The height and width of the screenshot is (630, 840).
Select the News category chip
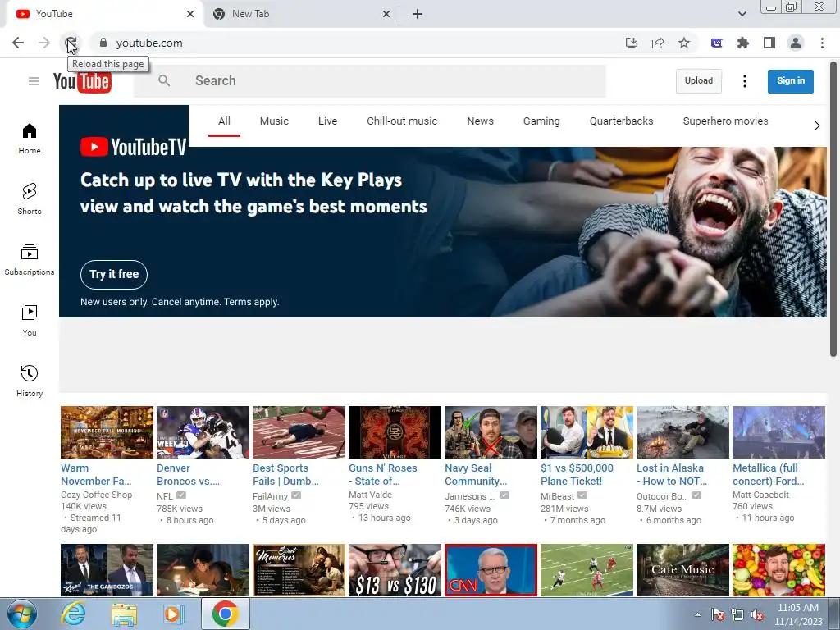pyautogui.click(x=480, y=121)
